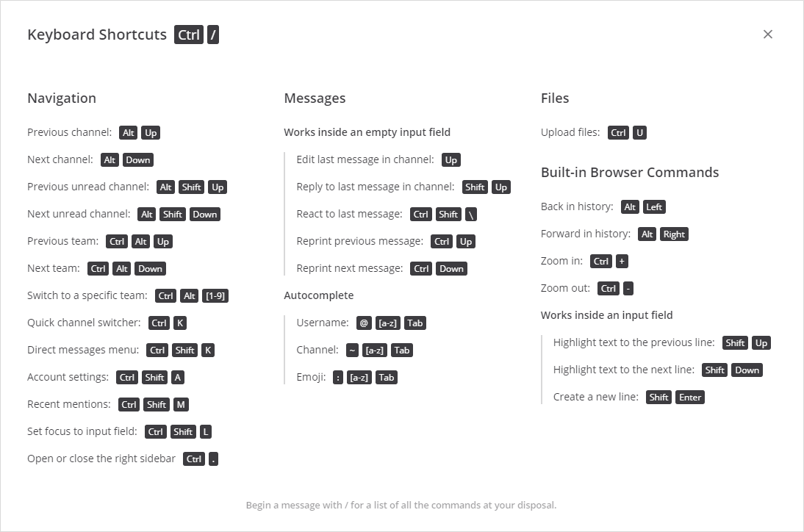Click the "Recent mentions" shortcut label
The image size is (804, 532).
tap(69, 404)
